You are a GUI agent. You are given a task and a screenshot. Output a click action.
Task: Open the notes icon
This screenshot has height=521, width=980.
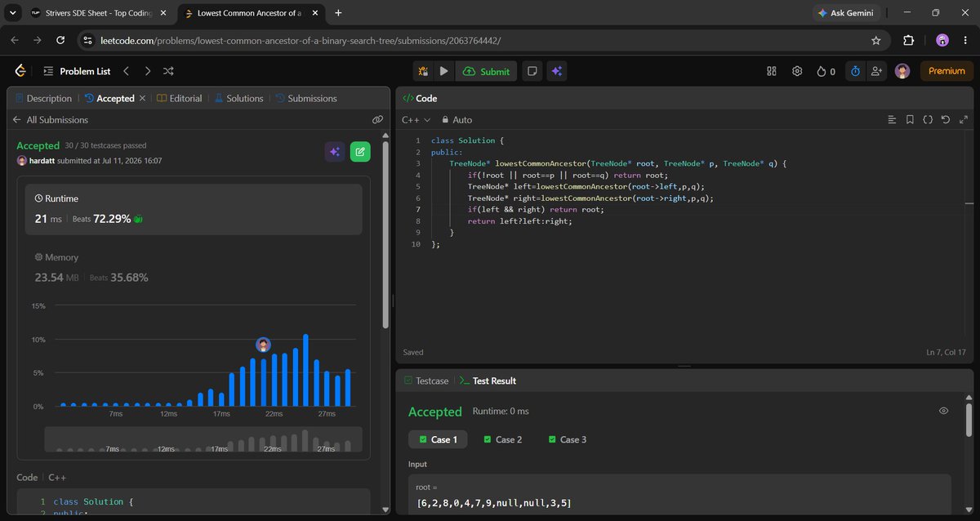click(532, 71)
